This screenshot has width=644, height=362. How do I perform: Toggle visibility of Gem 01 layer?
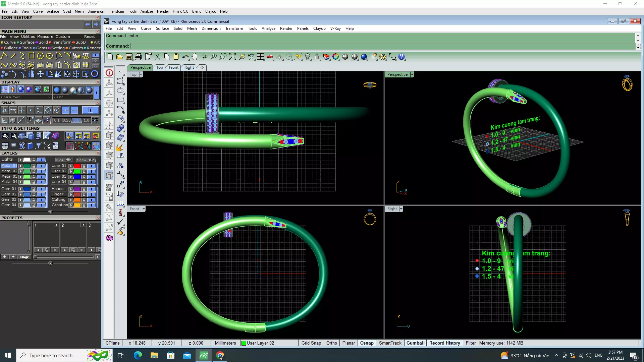(x=41, y=189)
